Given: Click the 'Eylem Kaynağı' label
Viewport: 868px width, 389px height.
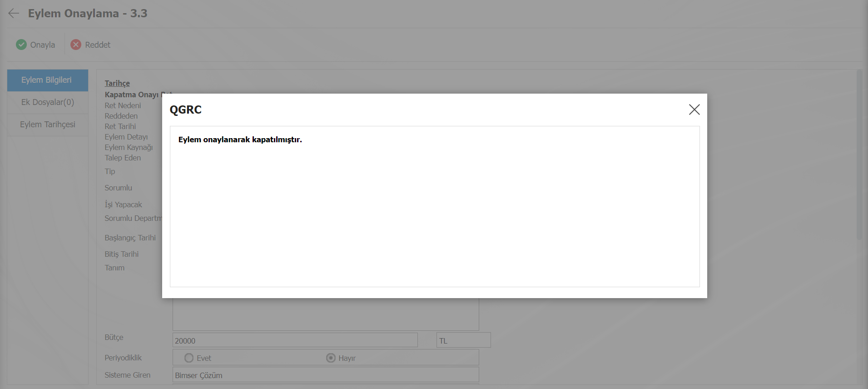Looking at the screenshot, I should (129, 147).
